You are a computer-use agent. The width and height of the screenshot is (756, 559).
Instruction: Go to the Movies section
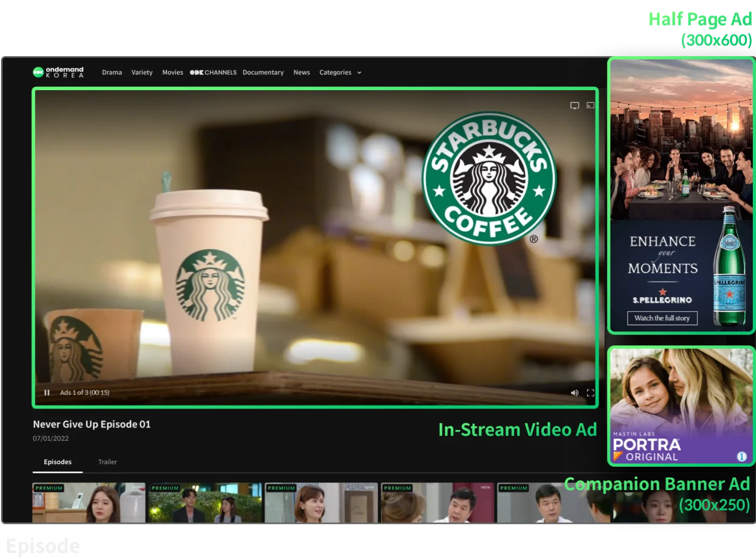(173, 73)
